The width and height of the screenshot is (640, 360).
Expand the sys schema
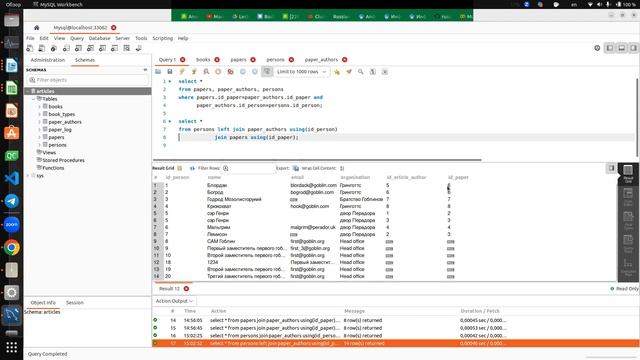28,176
